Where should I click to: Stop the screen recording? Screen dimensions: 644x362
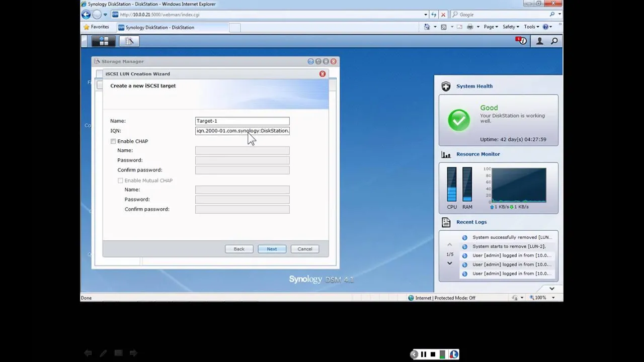(x=433, y=354)
